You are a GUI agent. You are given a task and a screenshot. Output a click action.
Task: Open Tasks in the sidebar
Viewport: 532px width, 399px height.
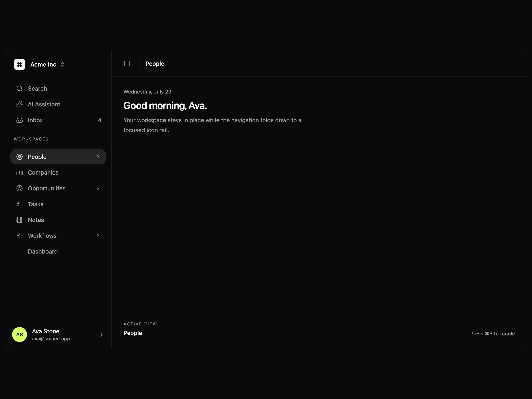pos(58,204)
